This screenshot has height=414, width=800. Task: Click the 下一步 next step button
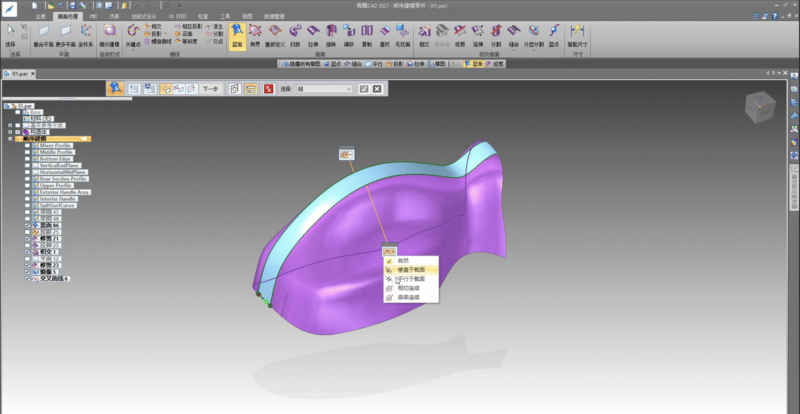coord(210,89)
